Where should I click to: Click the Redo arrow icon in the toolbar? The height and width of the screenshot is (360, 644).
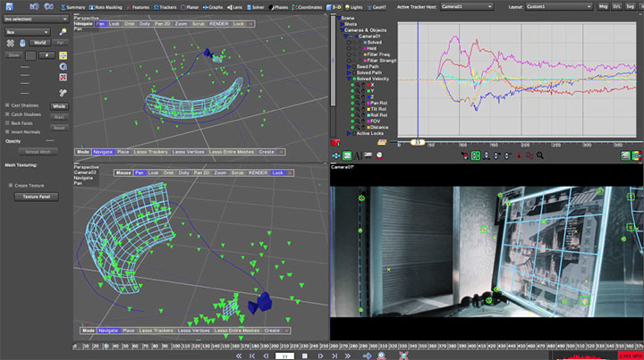(x=48, y=6)
